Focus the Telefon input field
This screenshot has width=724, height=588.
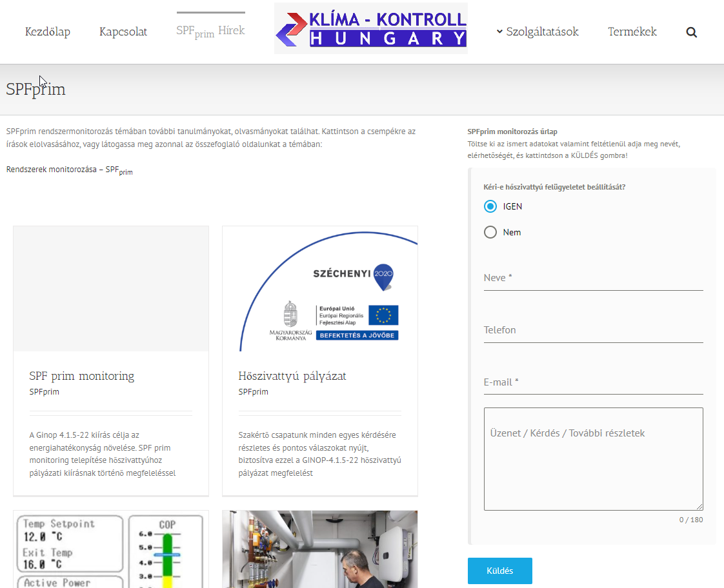tap(593, 330)
